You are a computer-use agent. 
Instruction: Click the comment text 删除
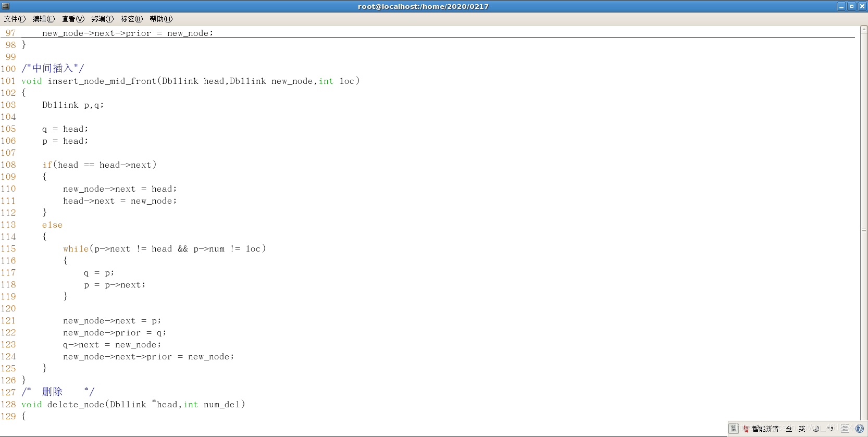52,392
